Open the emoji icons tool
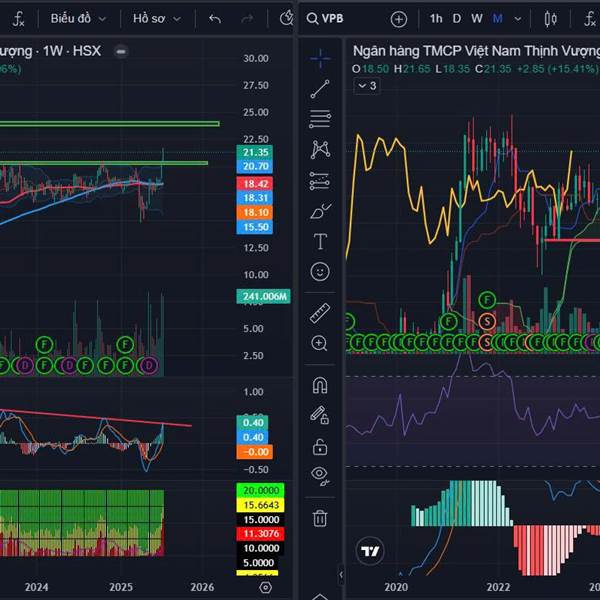Viewport: 600px width, 600px height. point(320,272)
